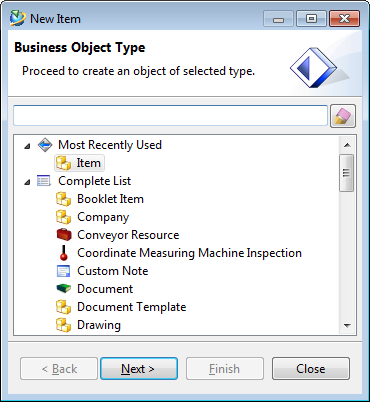Collapse the Complete List group
370x402 pixels.
(27, 182)
